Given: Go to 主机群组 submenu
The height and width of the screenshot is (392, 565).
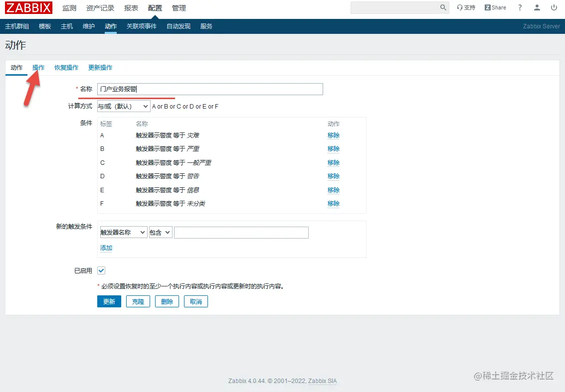Looking at the screenshot, I should (17, 26).
